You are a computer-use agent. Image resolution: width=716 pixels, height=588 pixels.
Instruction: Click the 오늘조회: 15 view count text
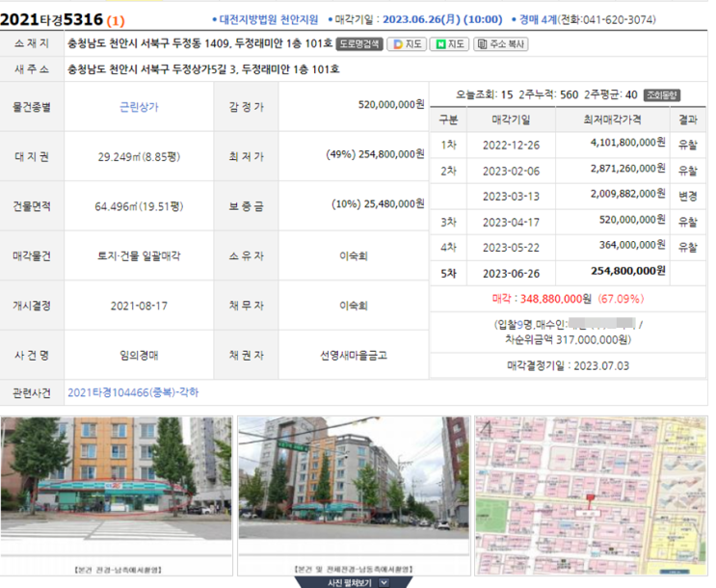tap(484, 95)
